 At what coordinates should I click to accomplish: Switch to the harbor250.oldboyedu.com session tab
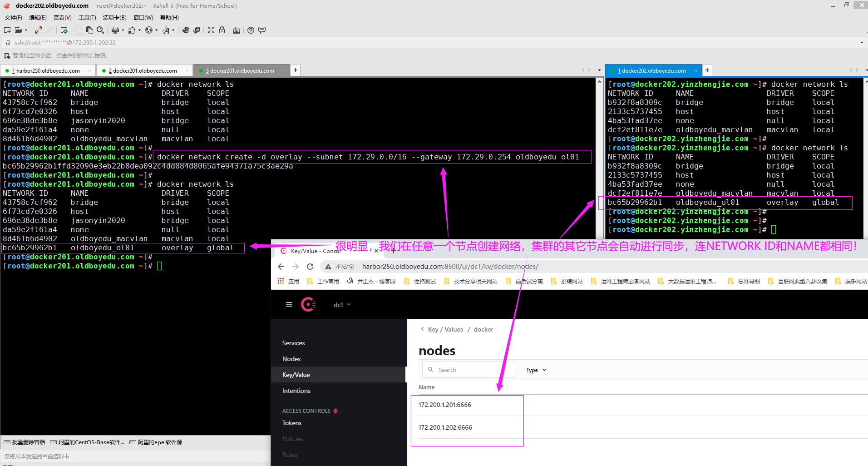[48, 71]
